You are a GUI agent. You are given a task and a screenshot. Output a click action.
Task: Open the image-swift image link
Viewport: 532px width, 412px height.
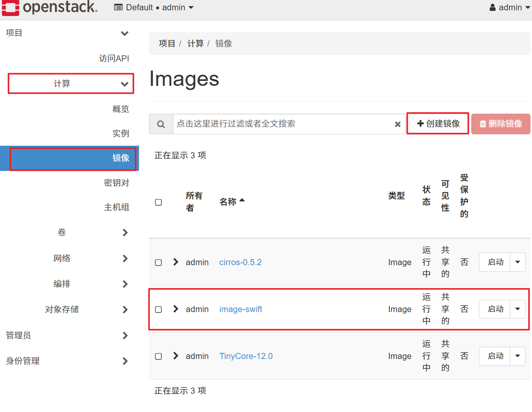241,309
